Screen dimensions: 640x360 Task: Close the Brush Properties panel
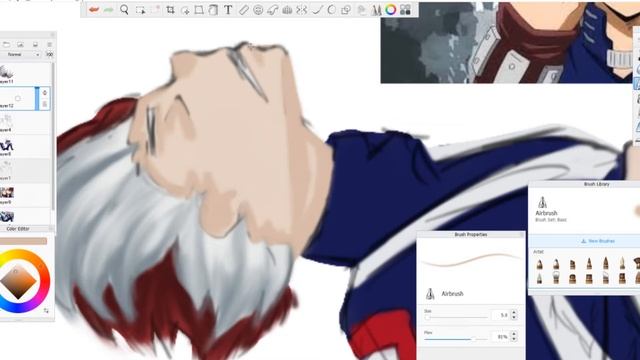coord(522,235)
